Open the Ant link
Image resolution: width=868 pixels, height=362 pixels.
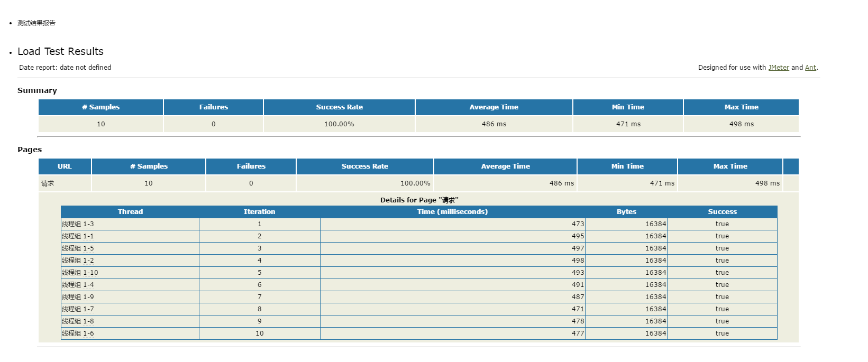(x=810, y=68)
